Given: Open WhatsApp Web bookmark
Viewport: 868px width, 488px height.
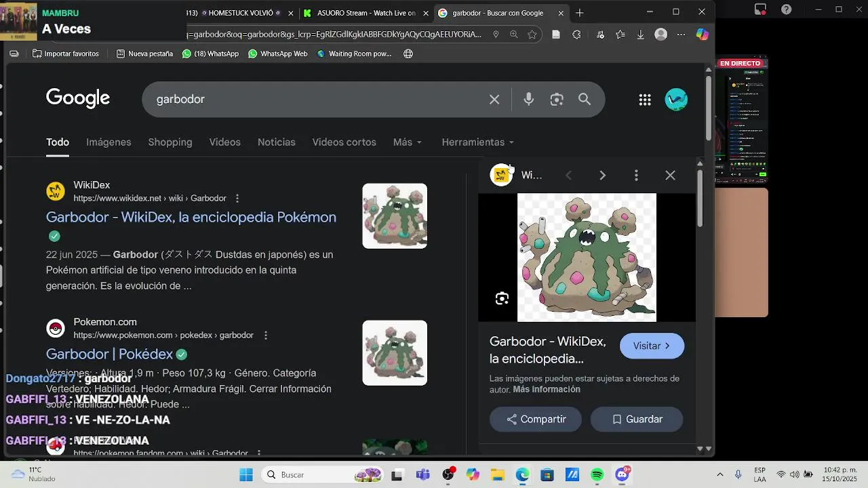Looking at the screenshot, I should coord(277,54).
